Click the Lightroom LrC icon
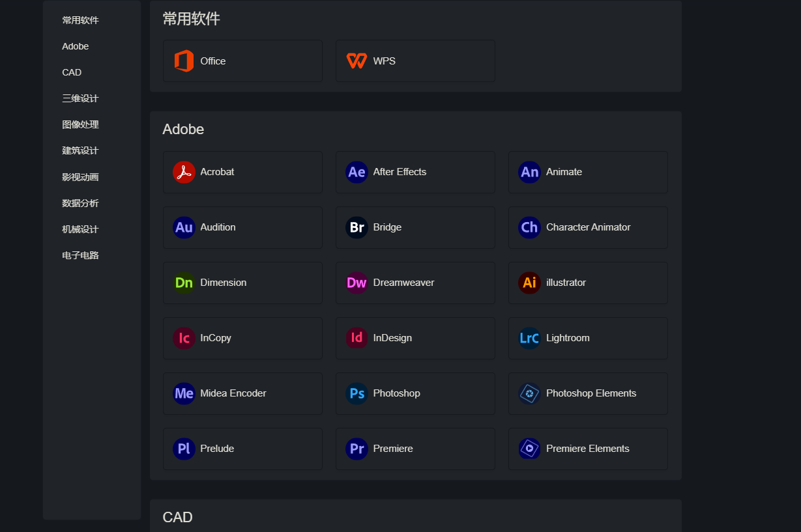The image size is (801, 532). click(529, 338)
